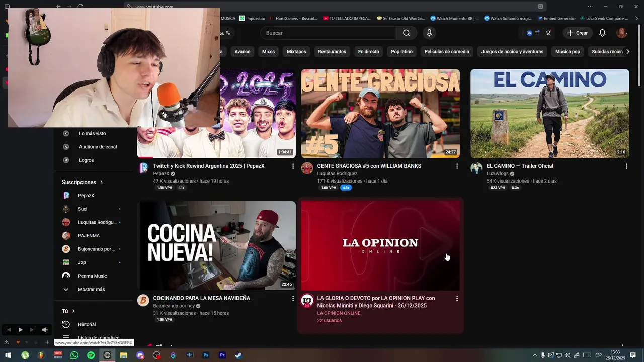Screen dimensions: 644x362
Task: Click the Crear button
Action: point(577,33)
